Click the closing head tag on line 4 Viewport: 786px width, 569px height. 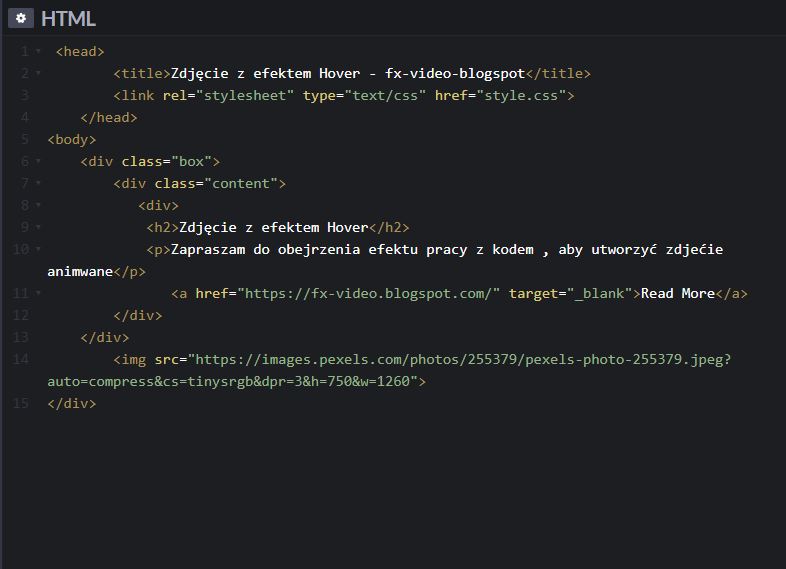pyautogui.click(x=109, y=118)
